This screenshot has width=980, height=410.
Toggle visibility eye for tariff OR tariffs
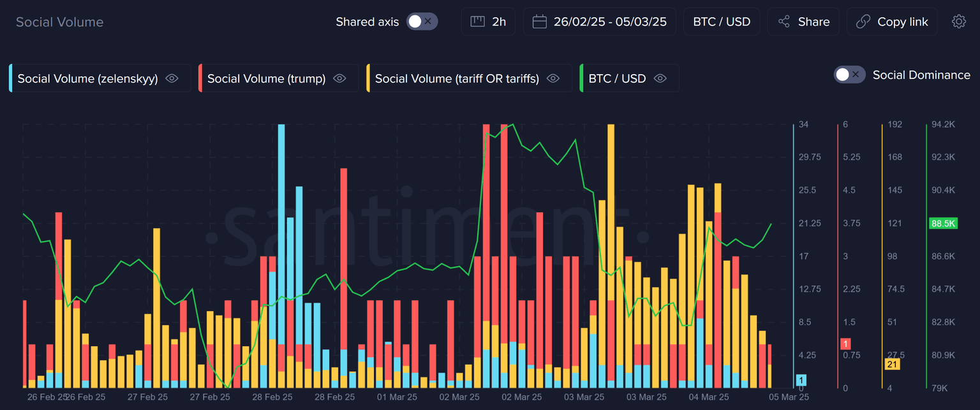pos(553,78)
